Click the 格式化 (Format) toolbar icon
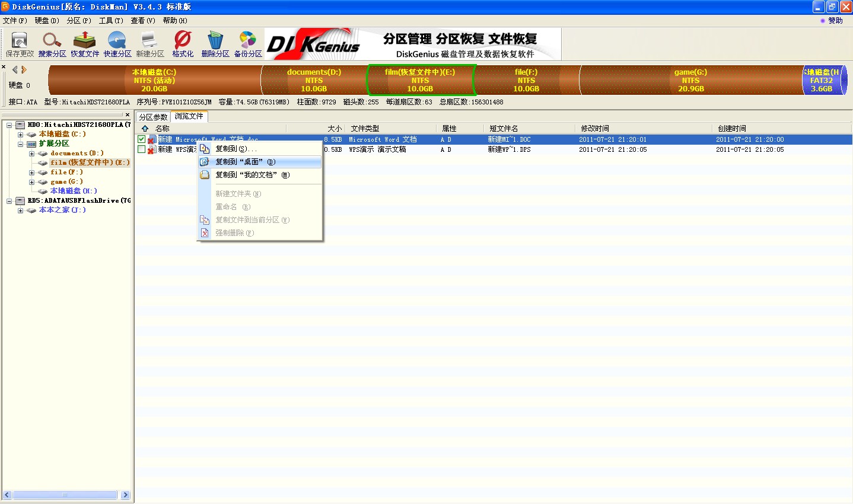853x504 pixels. point(183,40)
